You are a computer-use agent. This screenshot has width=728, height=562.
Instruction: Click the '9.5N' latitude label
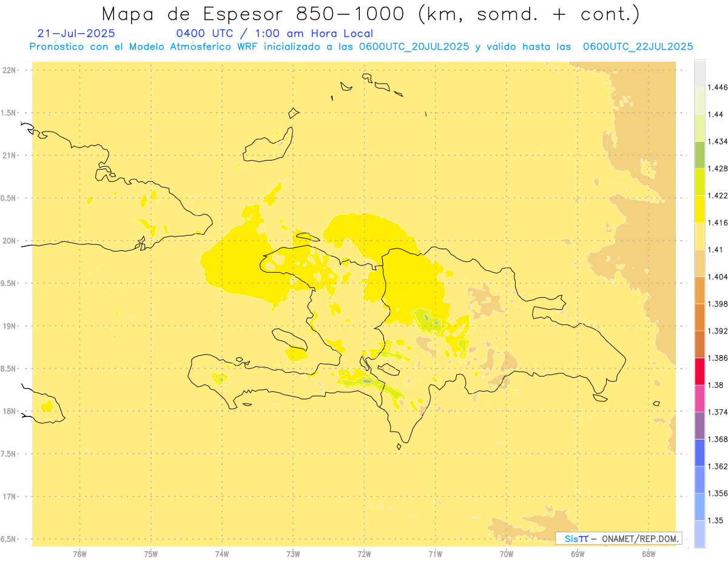(8, 283)
